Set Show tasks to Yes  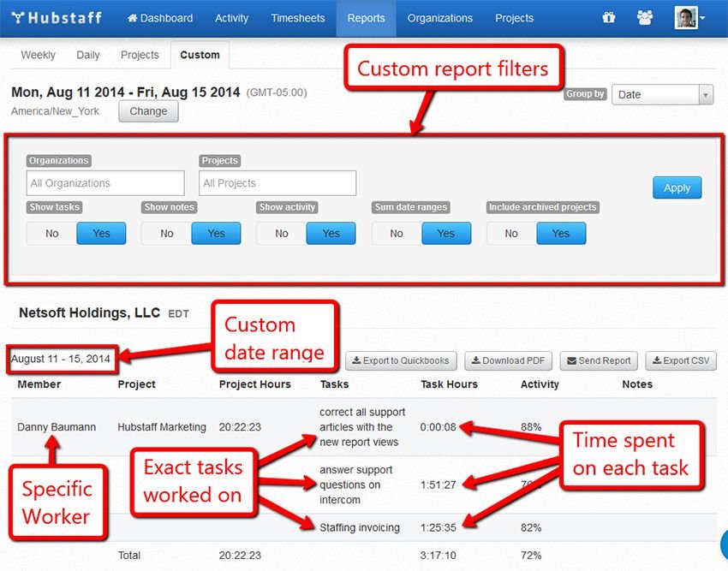[101, 233]
